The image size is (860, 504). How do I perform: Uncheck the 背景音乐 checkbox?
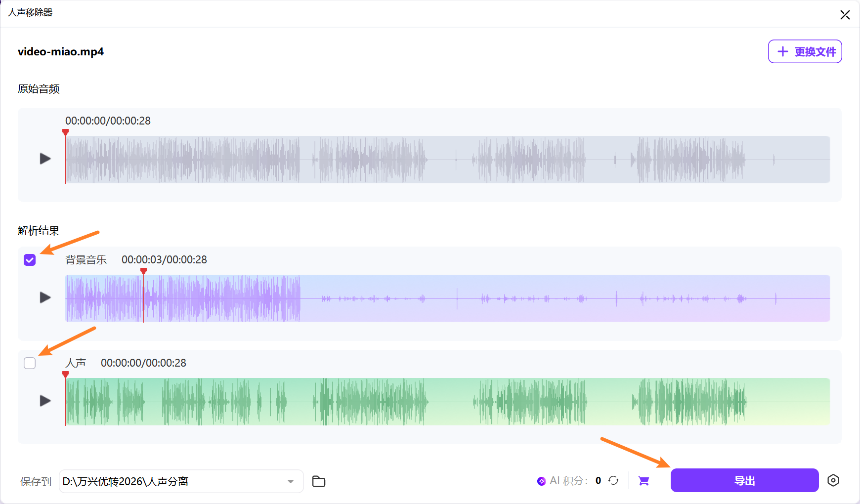tap(30, 260)
